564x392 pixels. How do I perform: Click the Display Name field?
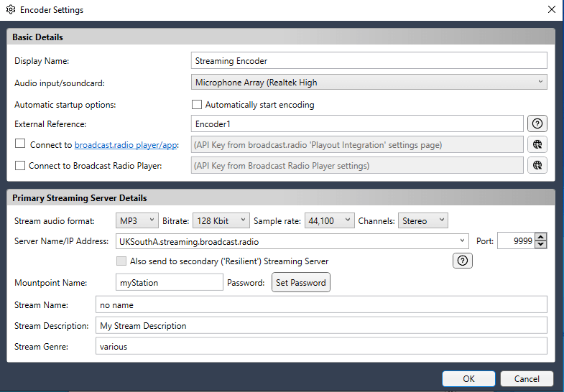point(369,60)
